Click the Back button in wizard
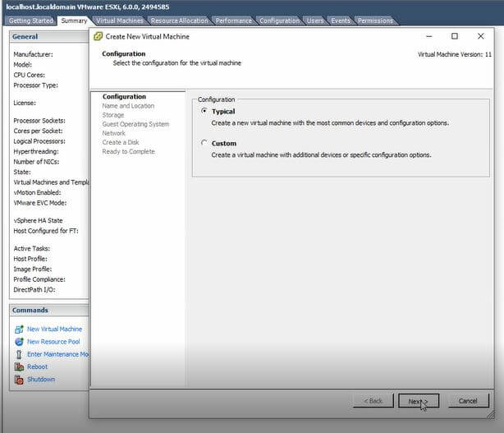The image size is (504, 433). (x=373, y=401)
